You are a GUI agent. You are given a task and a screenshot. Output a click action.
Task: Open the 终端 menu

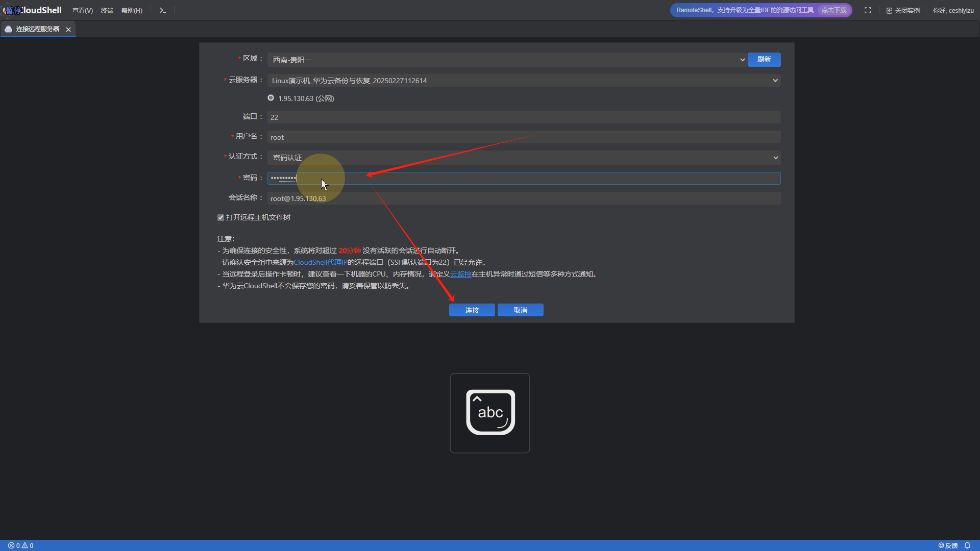pos(107,11)
